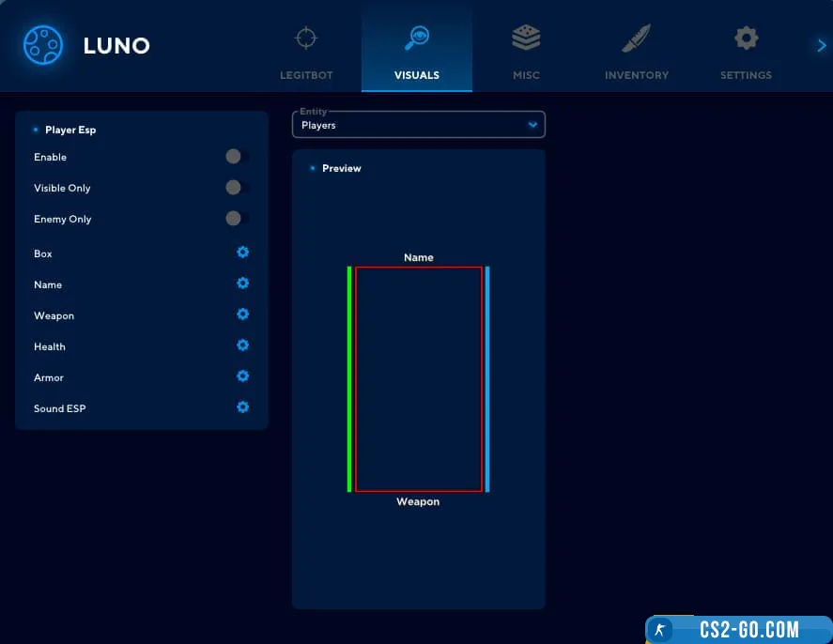833x644 pixels.
Task: Open the Health settings gear
Action: pos(242,345)
